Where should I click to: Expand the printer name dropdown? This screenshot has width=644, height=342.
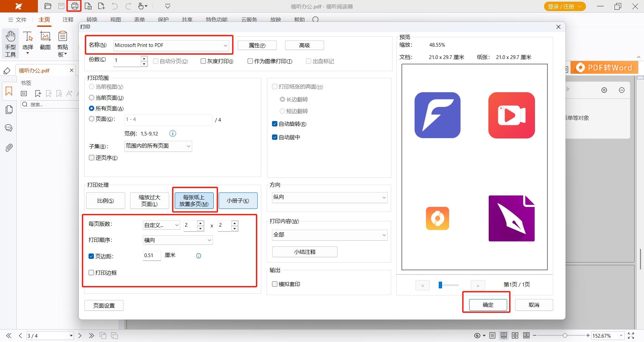point(171,45)
